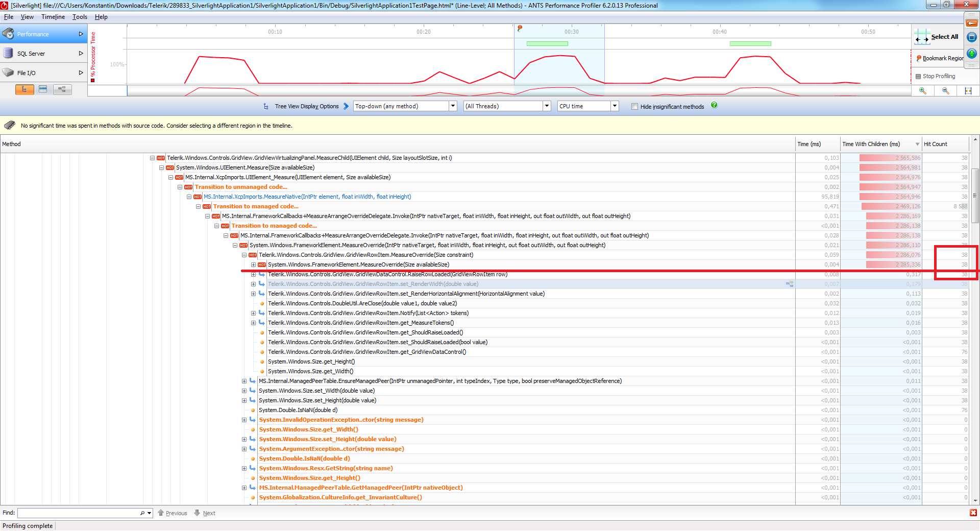Click the search magnifier in Find box

(142, 513)
